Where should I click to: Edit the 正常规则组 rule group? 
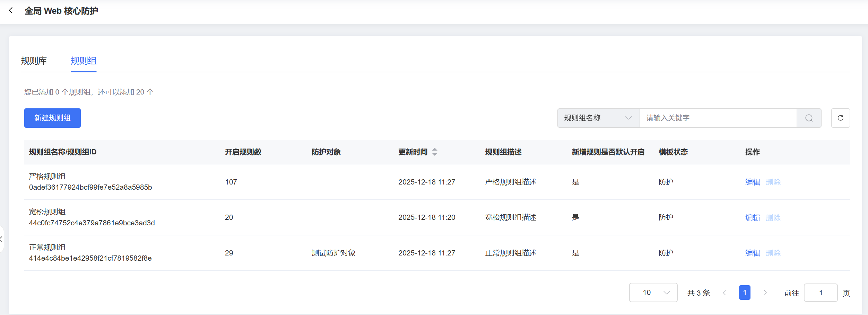pos(752,253)
